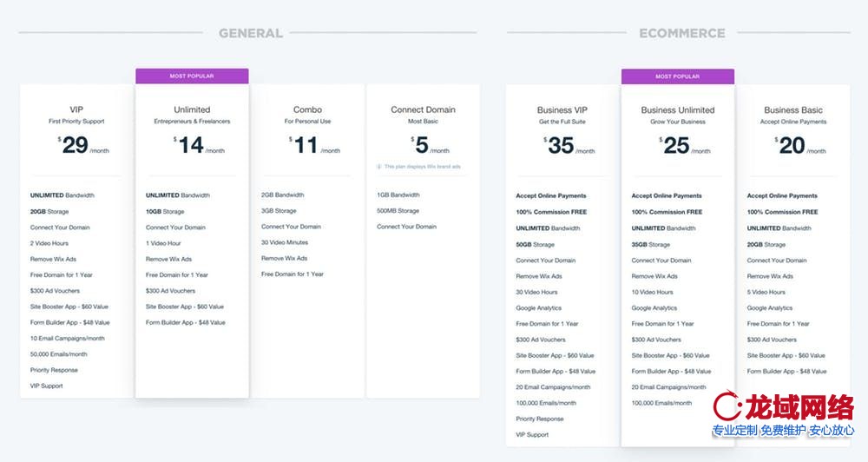Click "50,000 Emails/month" in the VIP plan
Viewport: 868px width, 462px height.
coord(59,354)
